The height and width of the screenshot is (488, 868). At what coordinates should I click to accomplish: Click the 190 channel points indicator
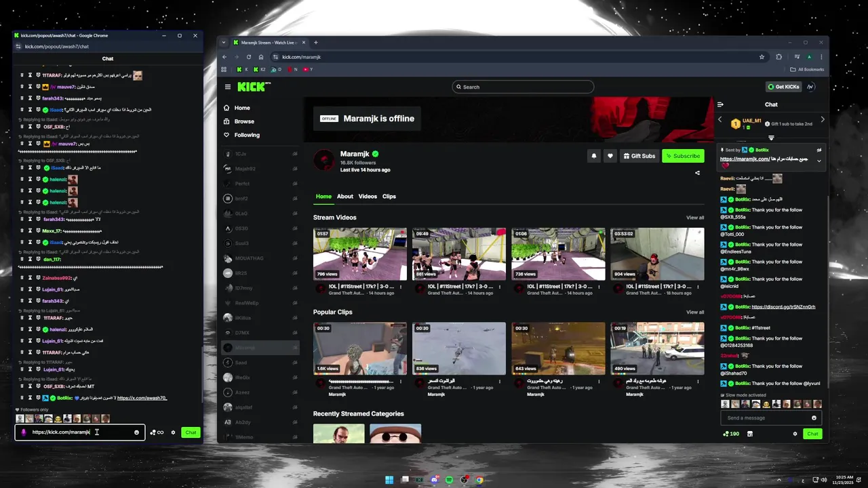tap(732, 434)
